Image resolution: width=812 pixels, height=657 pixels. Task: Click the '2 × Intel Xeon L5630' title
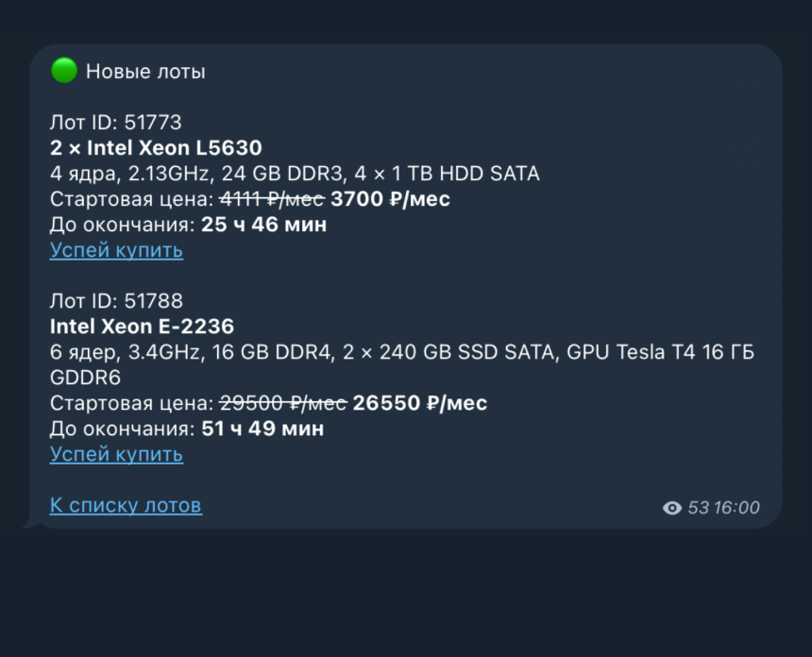click(155, 147)
